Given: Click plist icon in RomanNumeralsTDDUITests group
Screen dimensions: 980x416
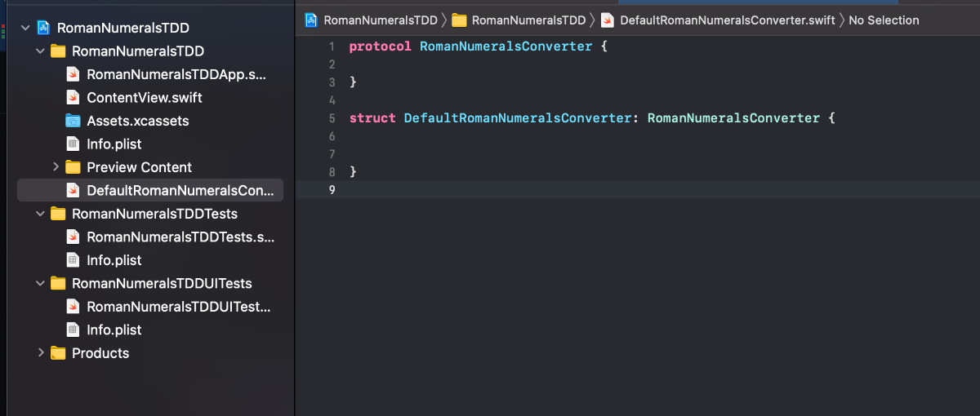Looking at the screenshot, I should [x=73, y=330].
